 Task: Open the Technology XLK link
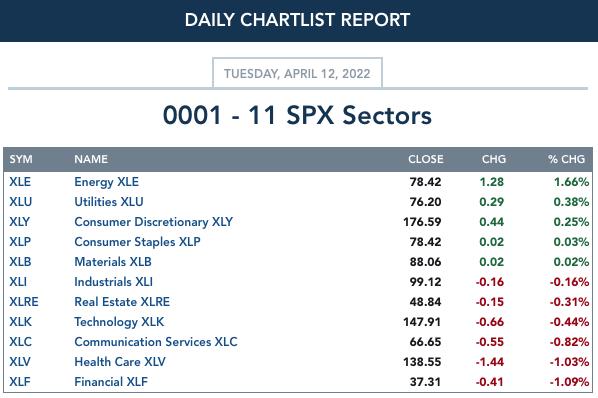119,322
